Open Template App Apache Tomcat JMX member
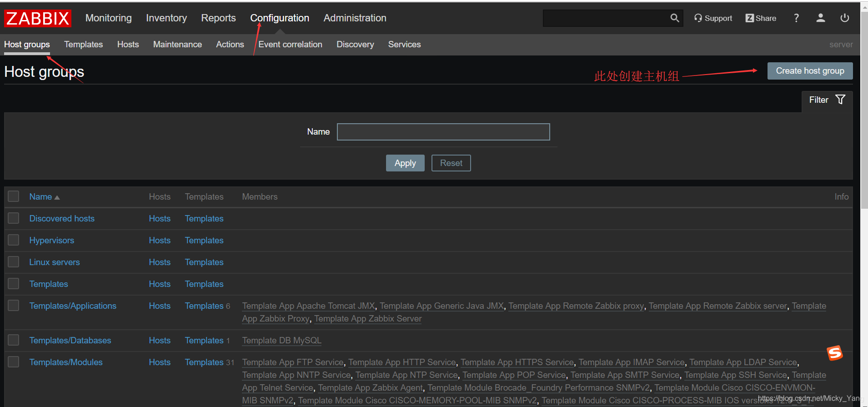The image size is (868, 407). pyautogui.click(x=309, y=306)
